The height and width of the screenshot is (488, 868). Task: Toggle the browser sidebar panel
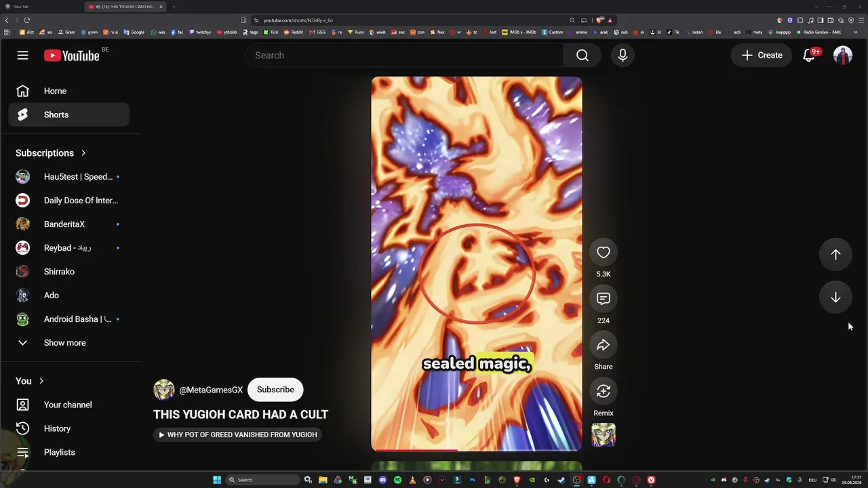click(x=821, y=20)
